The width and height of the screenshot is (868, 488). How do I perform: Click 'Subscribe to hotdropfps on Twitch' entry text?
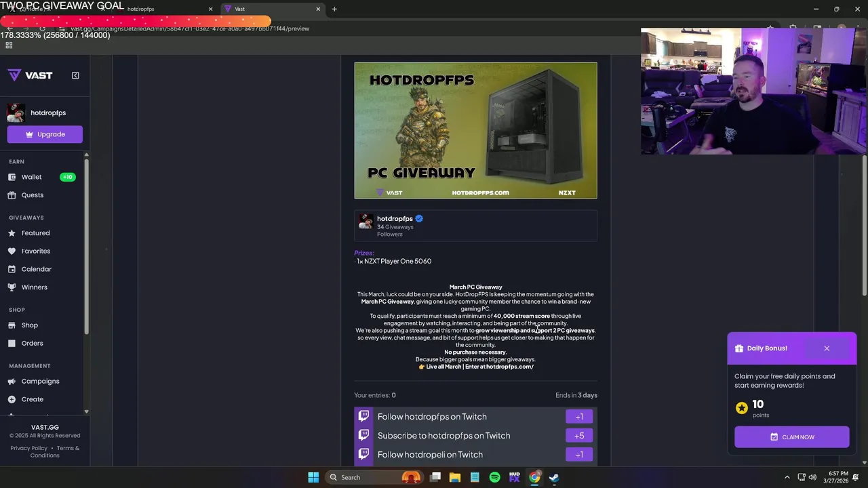443,436
